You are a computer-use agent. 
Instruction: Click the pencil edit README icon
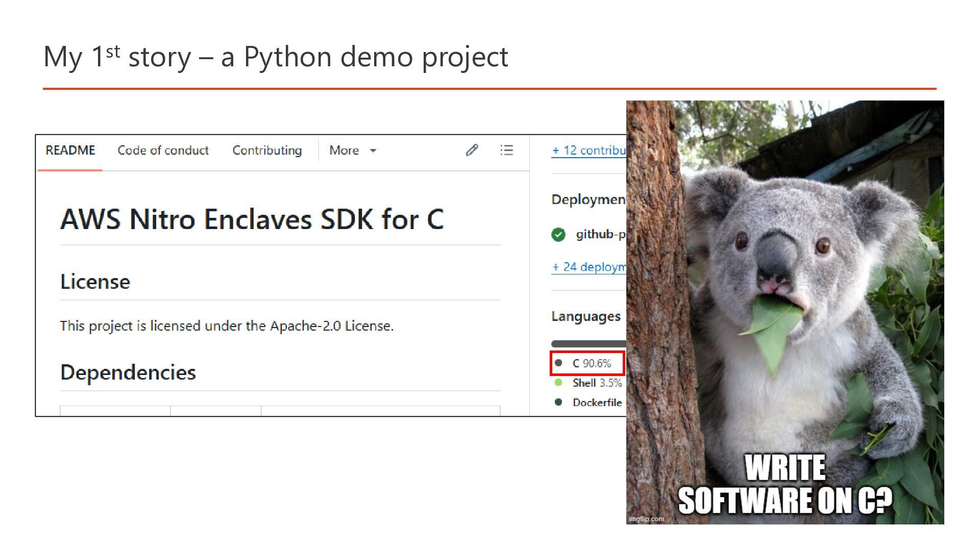coord(472,150)
